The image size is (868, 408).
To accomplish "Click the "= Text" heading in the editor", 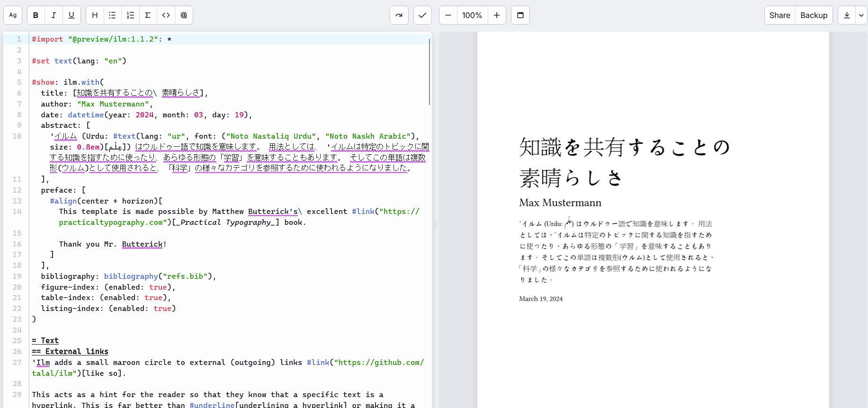I will [45, 341].
